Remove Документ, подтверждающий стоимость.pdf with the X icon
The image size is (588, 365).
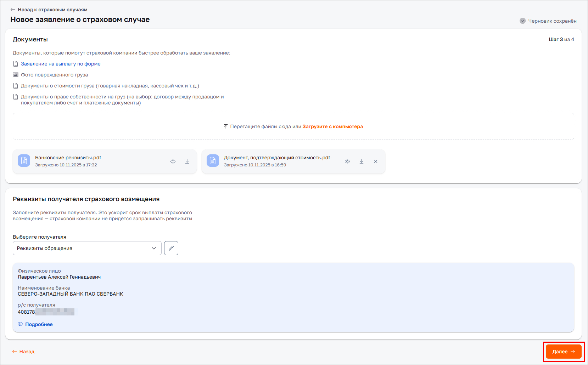point(376,161)
